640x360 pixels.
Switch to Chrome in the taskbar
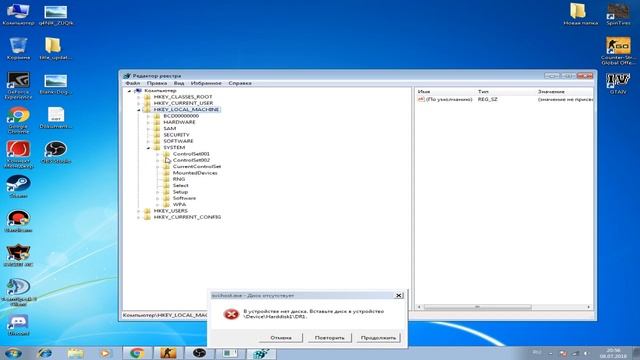click(x=137, y=353)
